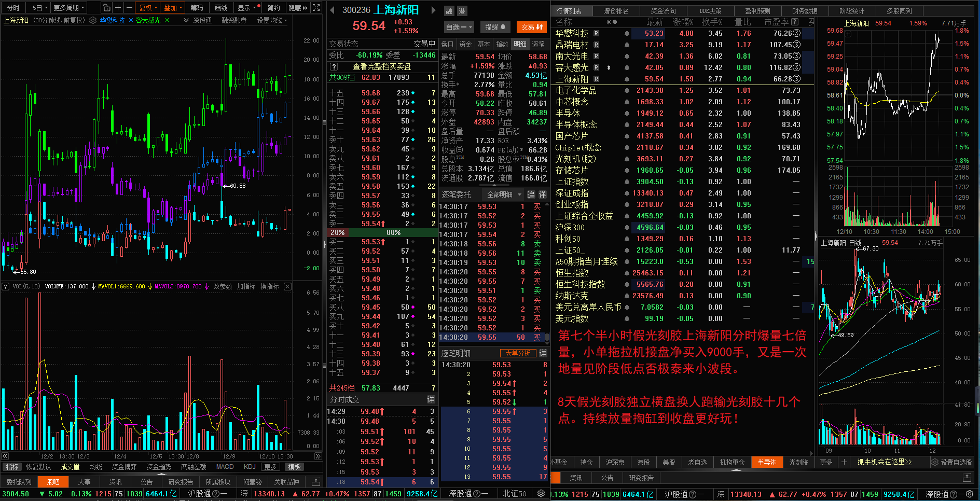Click 恢复默认 restore default button
Screen dimensions: 980x501
(x=39, y=467)
